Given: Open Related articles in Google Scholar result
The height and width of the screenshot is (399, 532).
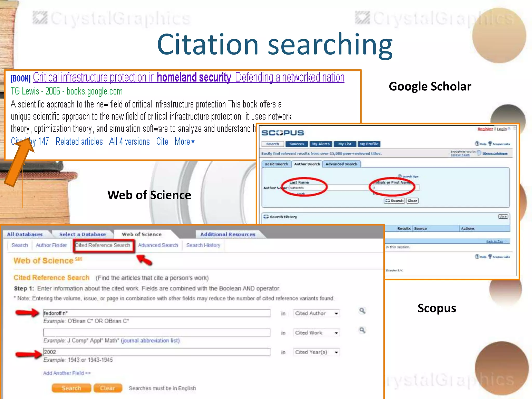Looking at the screenshot, I should (x=79, y=142).
